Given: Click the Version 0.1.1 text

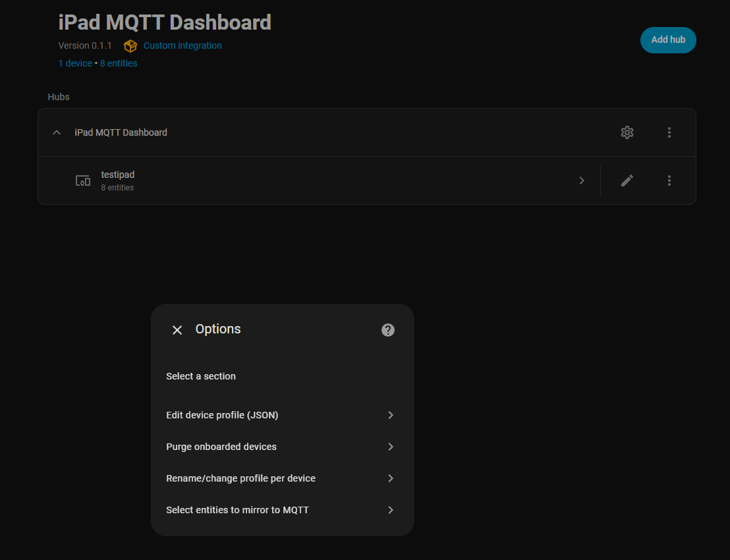Looking at the screenshot, I should (x=85, y=45).
